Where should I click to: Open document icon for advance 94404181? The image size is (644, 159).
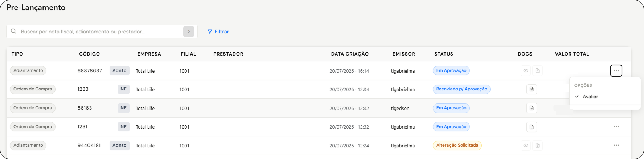[538, 146]
